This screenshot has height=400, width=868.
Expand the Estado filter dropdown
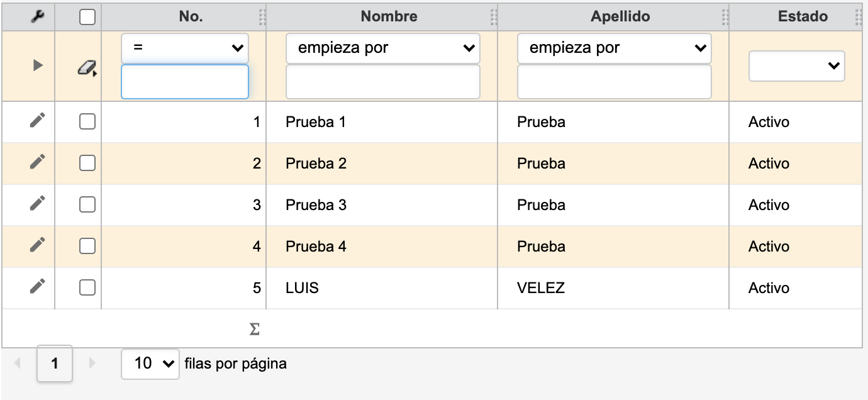(796, 65)
